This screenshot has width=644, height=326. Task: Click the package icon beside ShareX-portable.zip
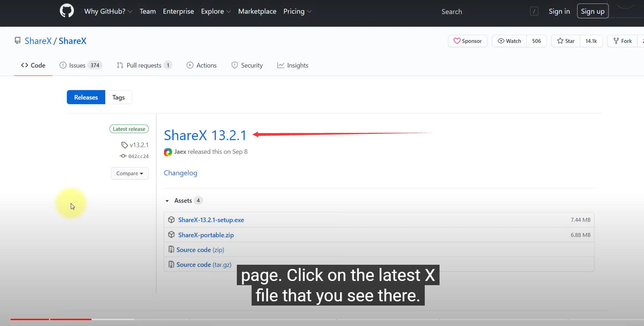[171, 234]
